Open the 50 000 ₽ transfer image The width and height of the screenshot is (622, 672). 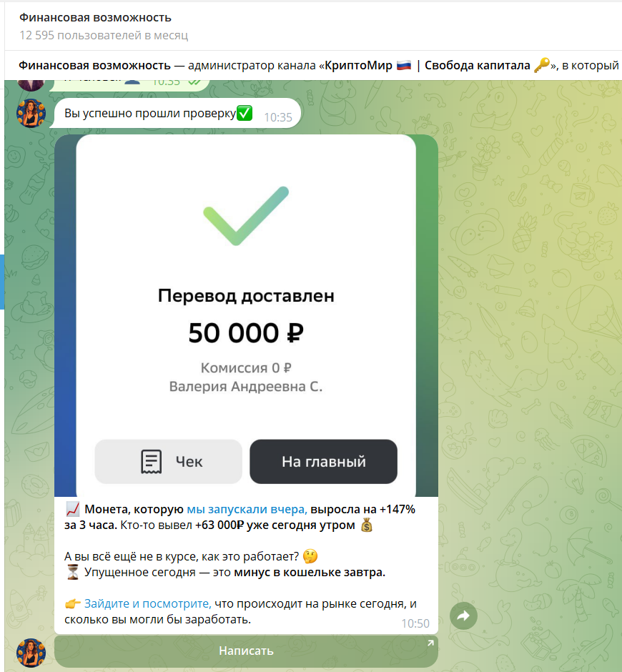click(x=246, y=315)
